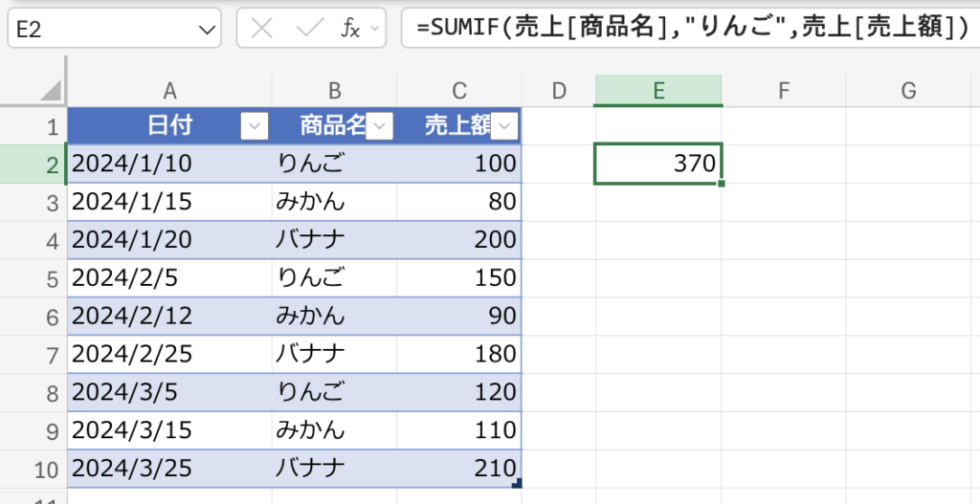Select cell with date 2024/2/12
The image size is (980, 504).
168,317
